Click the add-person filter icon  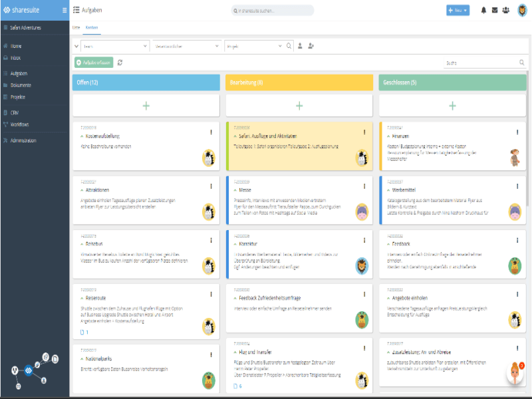point(311,47)
